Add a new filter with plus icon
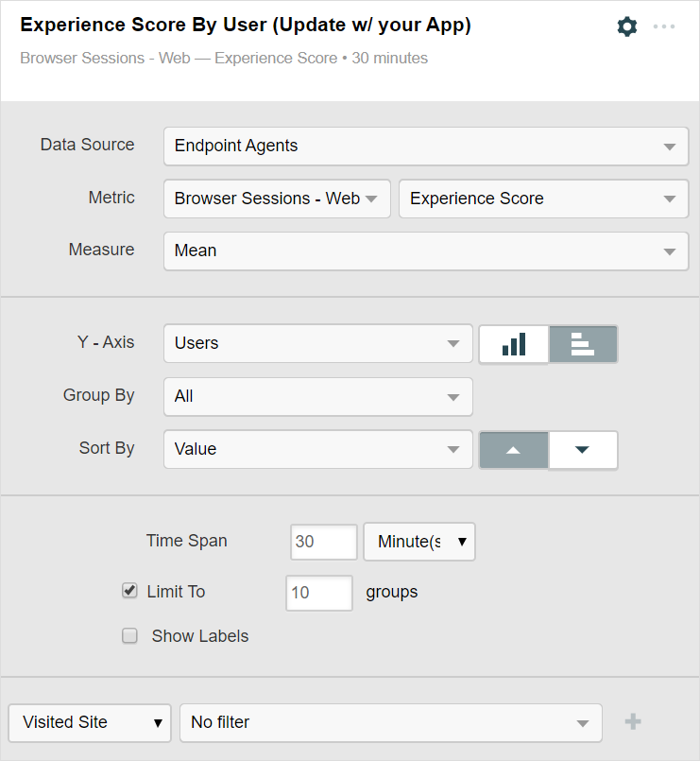The width and height of the screenshot is (700, 761). click(x=633, y=722)
